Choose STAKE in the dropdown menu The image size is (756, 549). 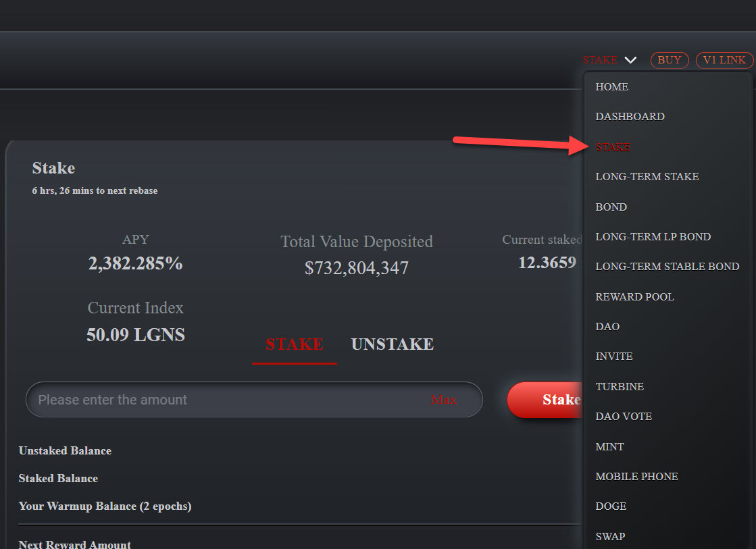click(x=613, y=147)
